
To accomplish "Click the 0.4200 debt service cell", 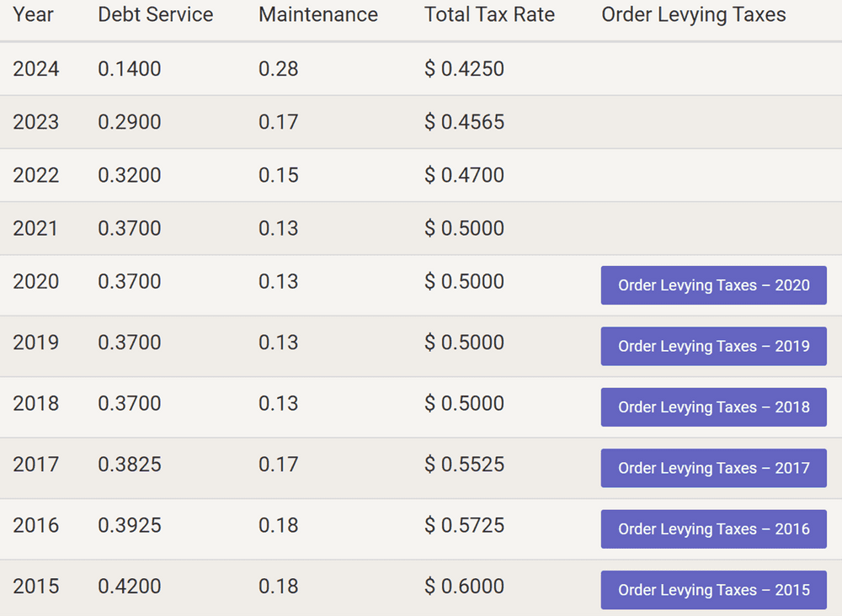I will click(129, 587).
